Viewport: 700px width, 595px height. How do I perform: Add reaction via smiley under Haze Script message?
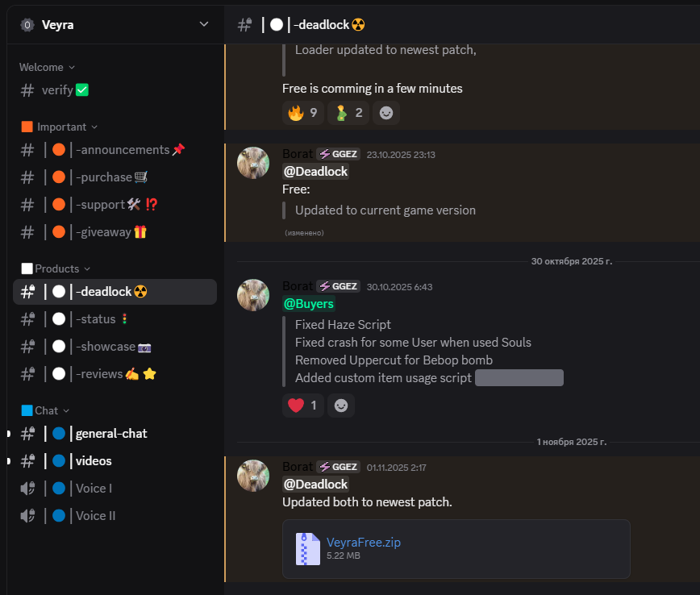[341, 406]
